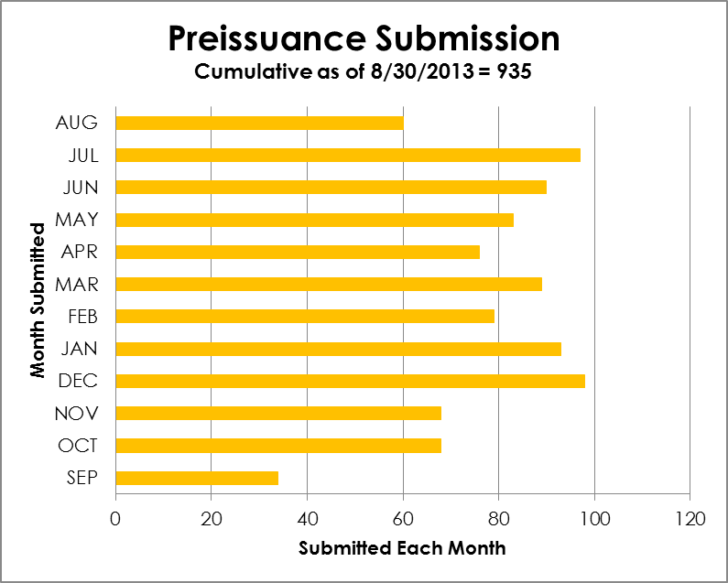Click the FEB bar
The image size is (728, 583).
pyautogui.click(x=305, y=317)
